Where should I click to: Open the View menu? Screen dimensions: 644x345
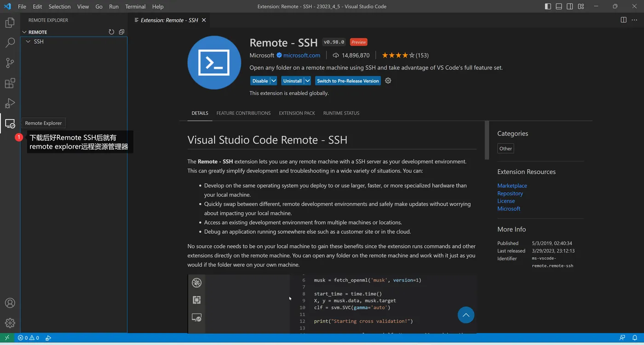[83, 6]
